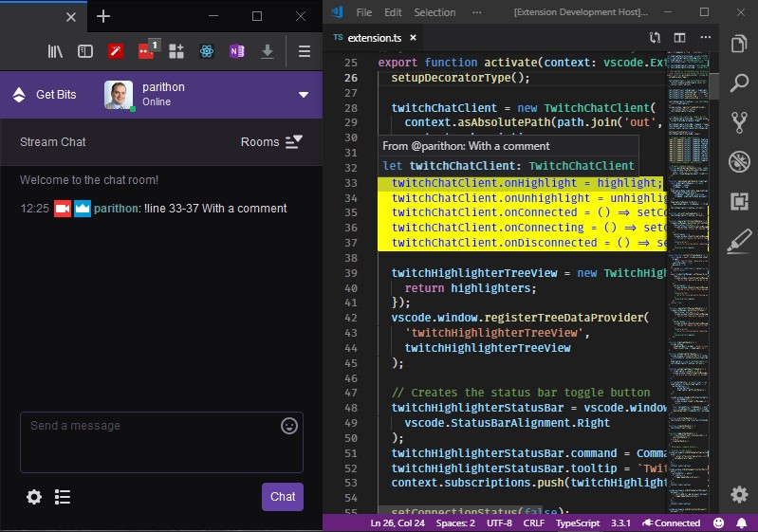Open the Source Control activity icon
The height and width of the screenshot is (532, 758).
pyautogui.click(x=739, y=122)
